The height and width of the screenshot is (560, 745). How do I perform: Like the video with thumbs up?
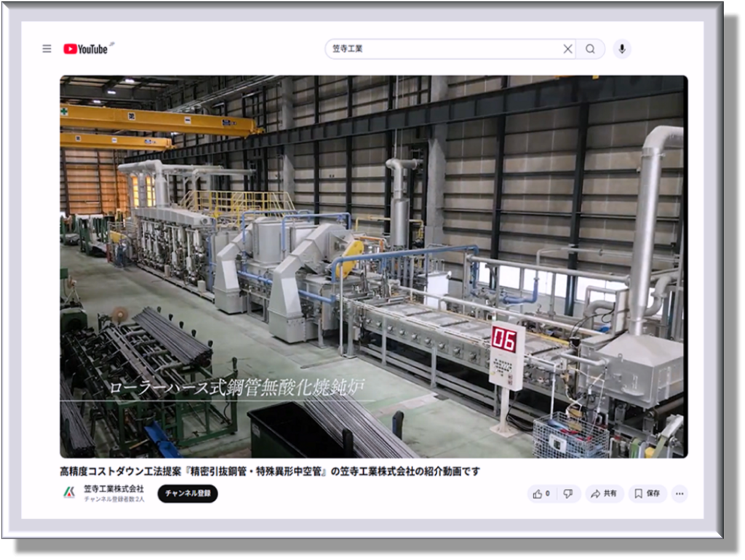click(541, 494)
